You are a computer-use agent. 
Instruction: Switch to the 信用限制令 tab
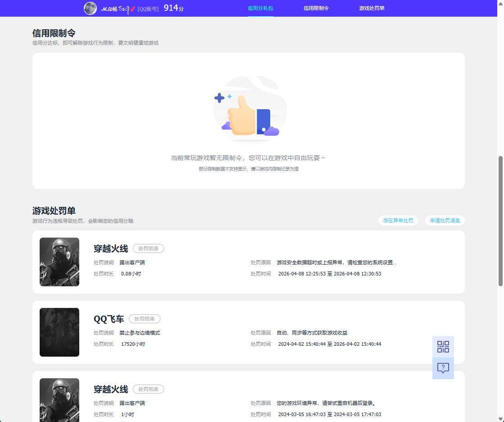316,8
